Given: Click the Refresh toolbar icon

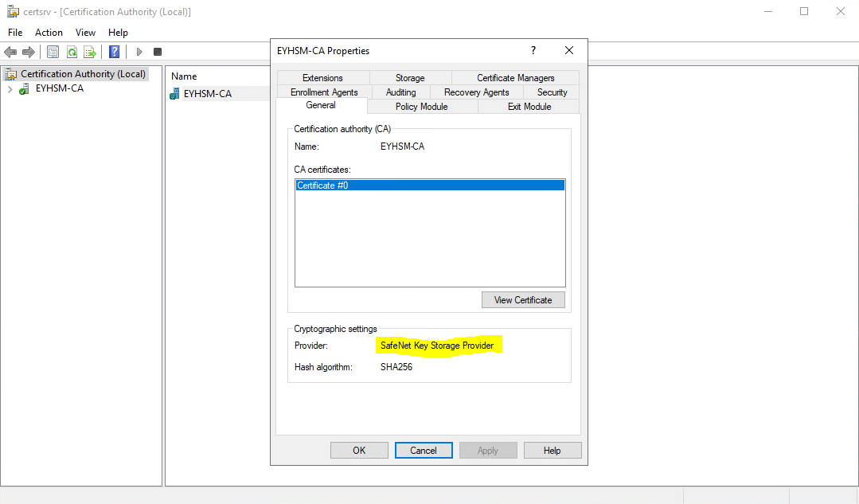Looking at the screenshot, I should point(72,52).
